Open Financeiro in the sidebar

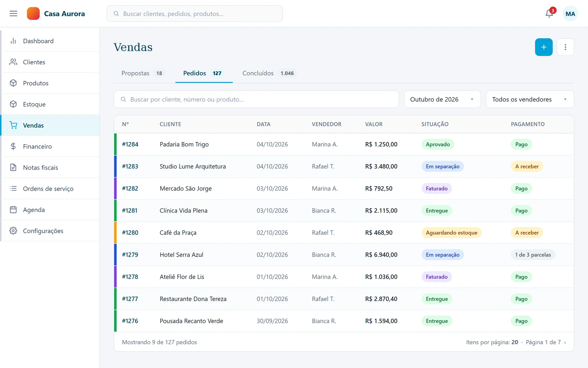click(50, 146)
